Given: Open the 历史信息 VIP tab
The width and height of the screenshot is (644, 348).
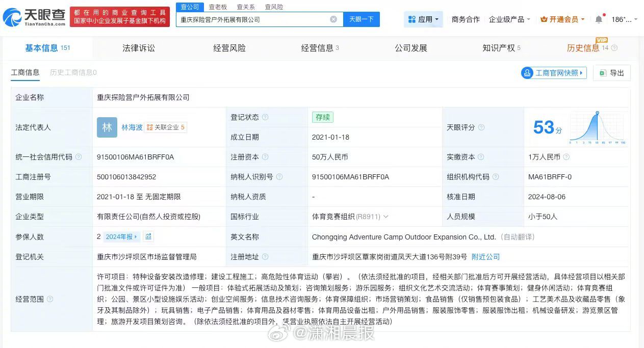Looking at the screenshot, I should (588, 48).
